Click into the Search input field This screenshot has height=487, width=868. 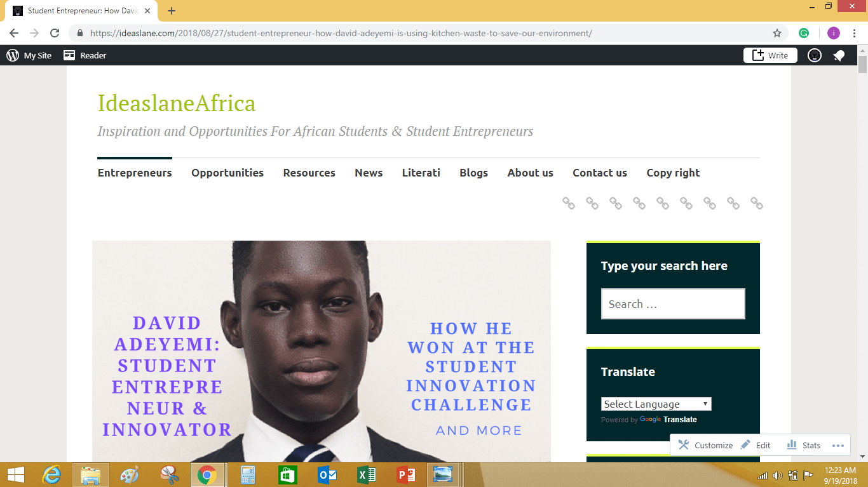673,304
